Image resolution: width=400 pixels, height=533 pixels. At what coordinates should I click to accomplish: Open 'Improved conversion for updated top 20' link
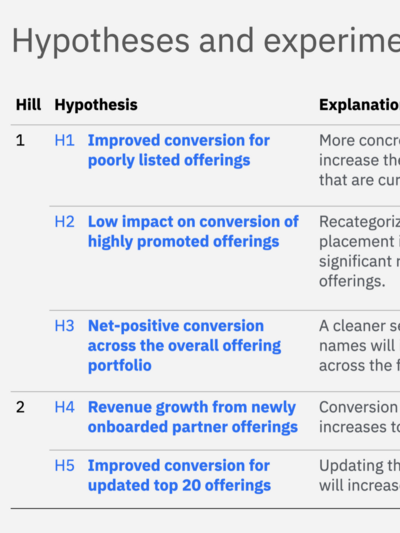click(179, 476)
